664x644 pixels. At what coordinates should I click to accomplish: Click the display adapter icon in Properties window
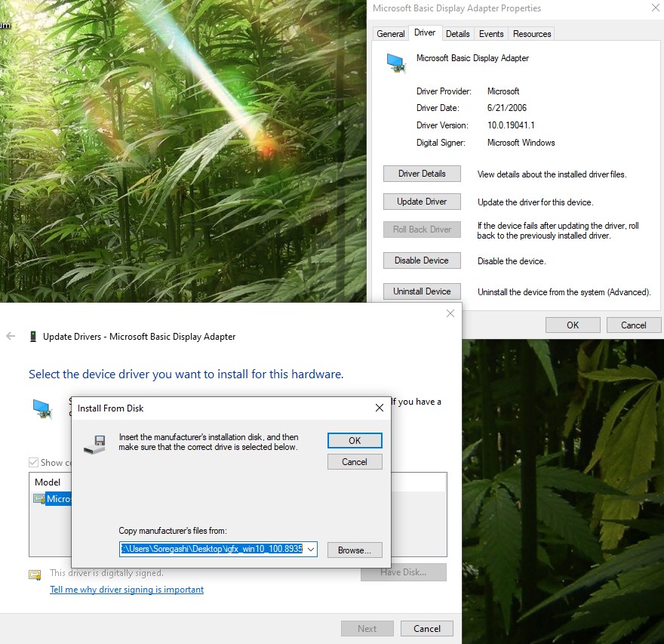point(396,63)
